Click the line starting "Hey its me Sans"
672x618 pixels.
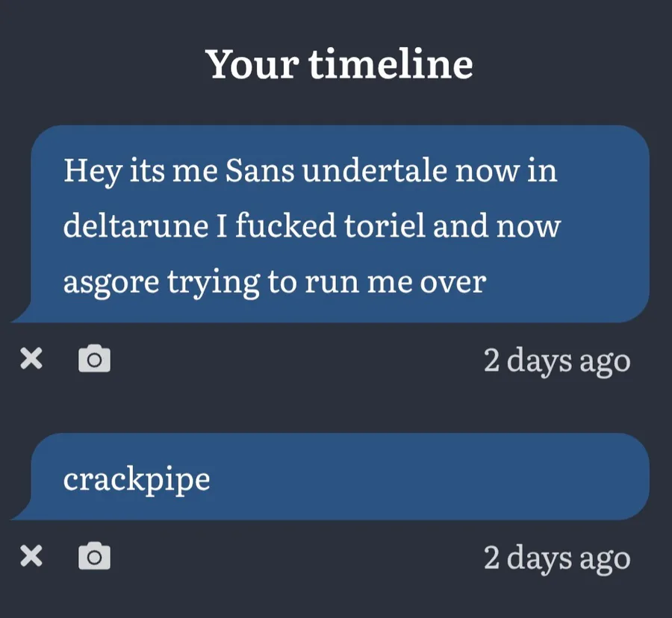[x=310, y=171]
